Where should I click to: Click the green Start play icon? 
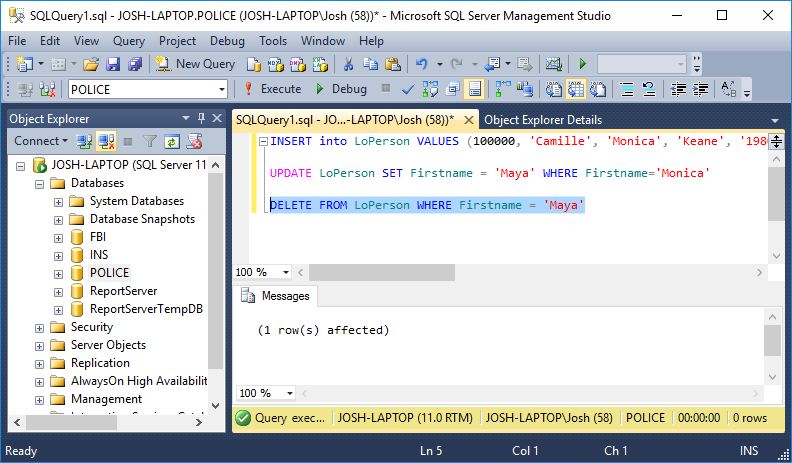coord(583,64)
